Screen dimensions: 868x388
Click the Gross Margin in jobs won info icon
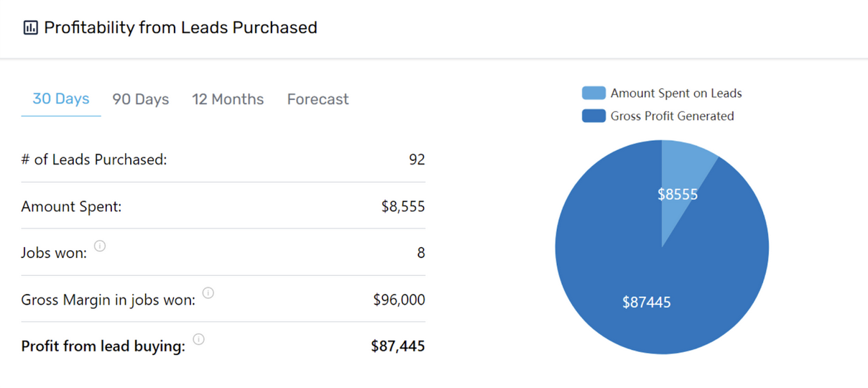208,292
